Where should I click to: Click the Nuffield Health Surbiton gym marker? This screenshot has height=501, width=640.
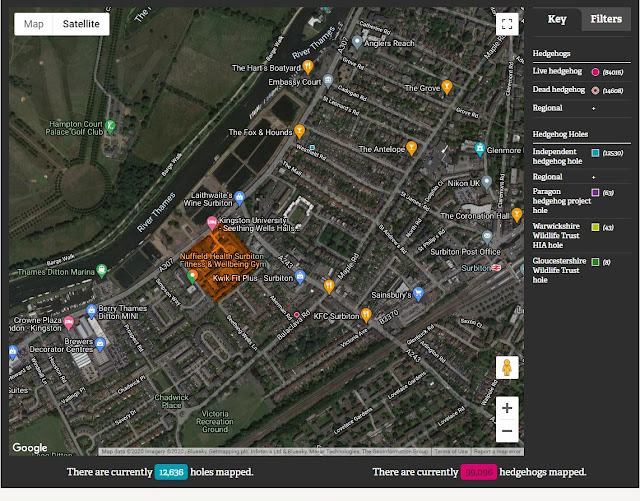192,277
